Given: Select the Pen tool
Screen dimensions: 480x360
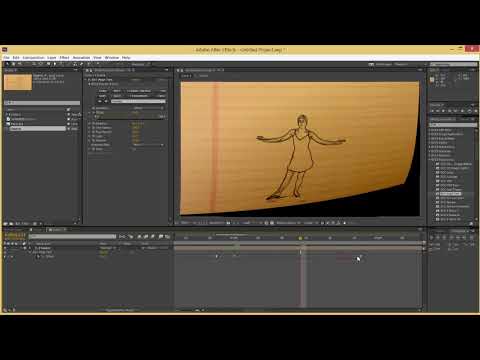Looking at the screenshot, I should tap(55, 64).
